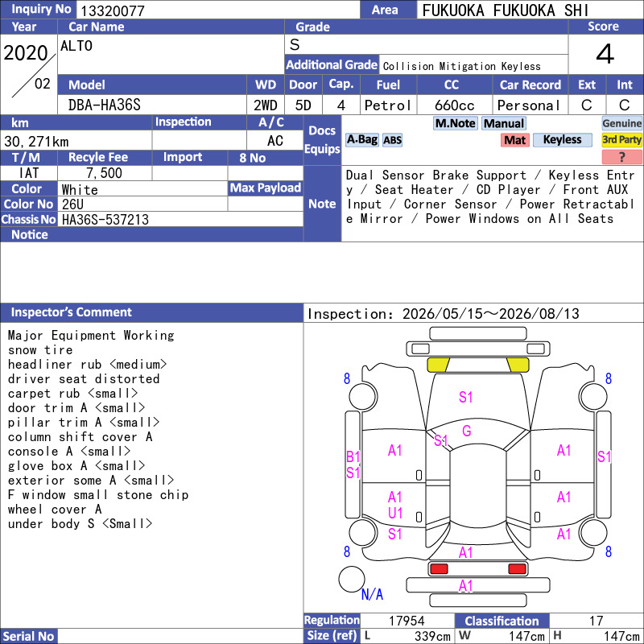Click the 660cc engine value
644x644 pixels.
tap(455, 105)
